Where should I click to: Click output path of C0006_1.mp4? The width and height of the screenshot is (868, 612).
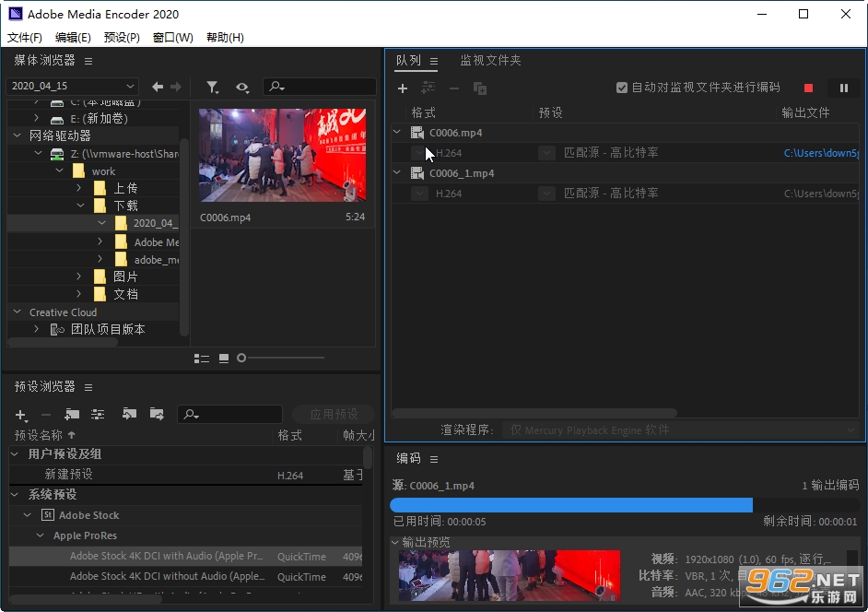coord(821,194)
